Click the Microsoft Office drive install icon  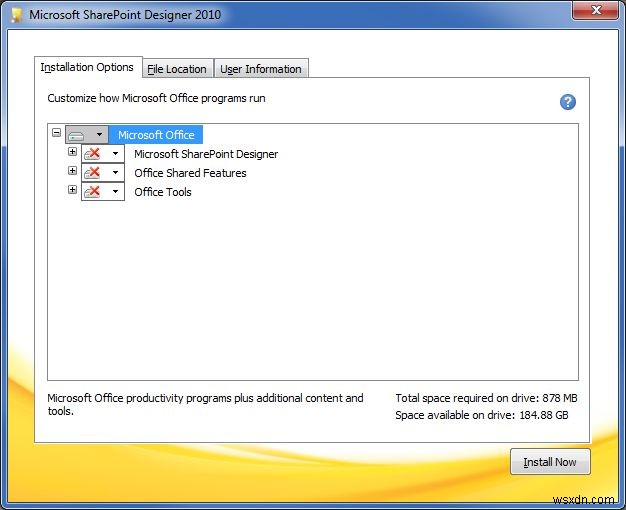[76, 135]
